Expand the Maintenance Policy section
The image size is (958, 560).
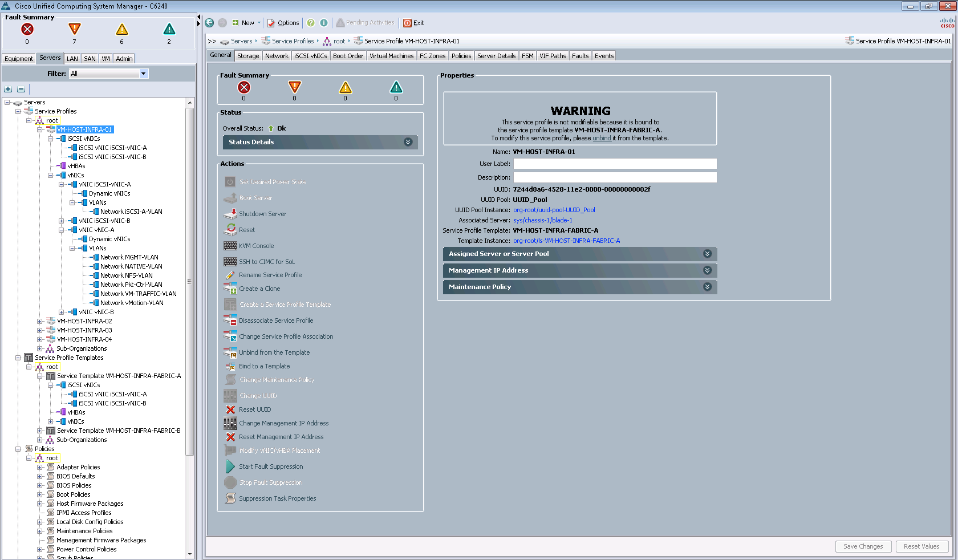580,287
